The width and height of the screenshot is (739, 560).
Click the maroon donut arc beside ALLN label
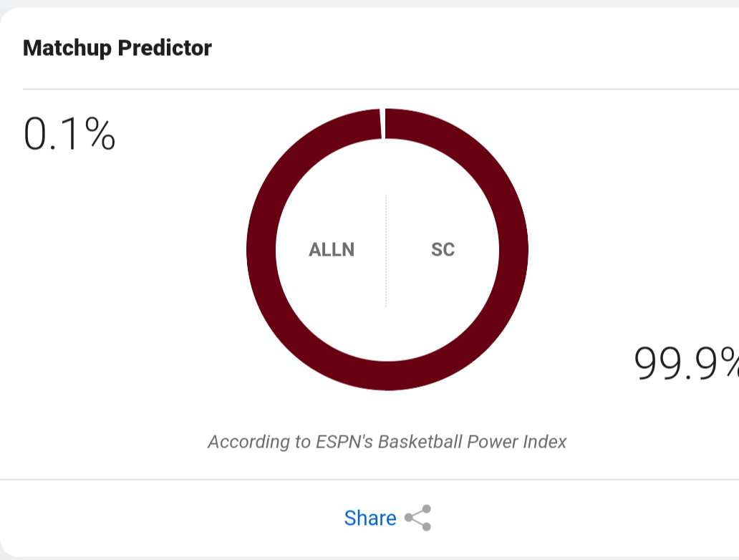[x=261, y=249]
